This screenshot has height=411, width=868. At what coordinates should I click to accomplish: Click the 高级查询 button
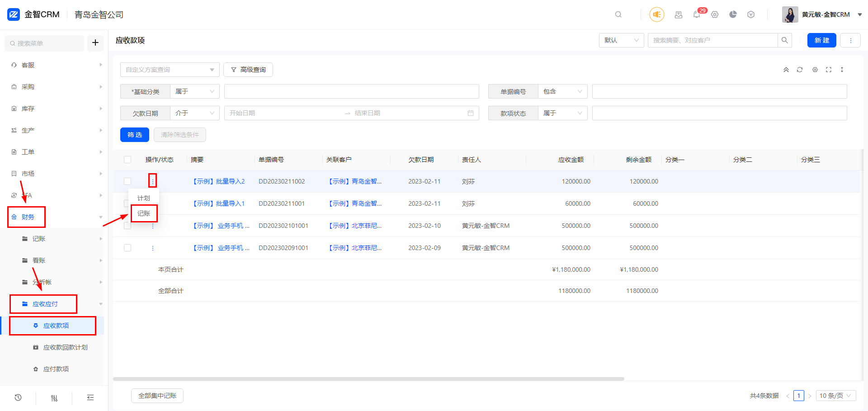click(x=248, y=70)
